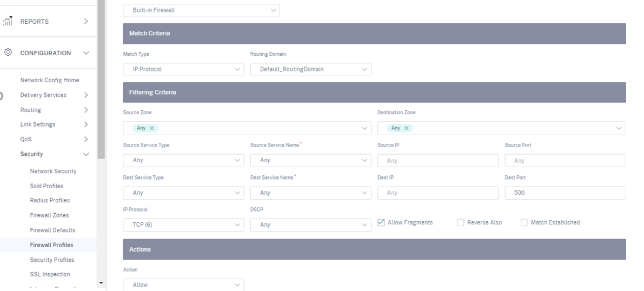Click the Link Settings menu label
Image resolution: width=644 pixels, height=291 pixels.
coord(38,124)
